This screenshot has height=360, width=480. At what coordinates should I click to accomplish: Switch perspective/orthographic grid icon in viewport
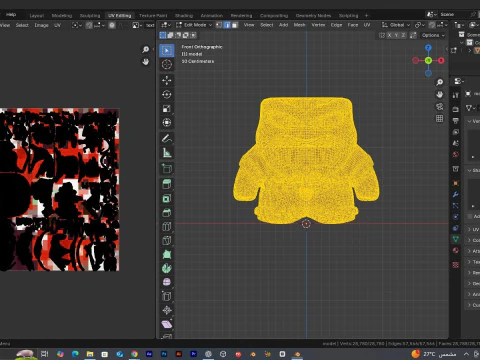pos(440,118)
